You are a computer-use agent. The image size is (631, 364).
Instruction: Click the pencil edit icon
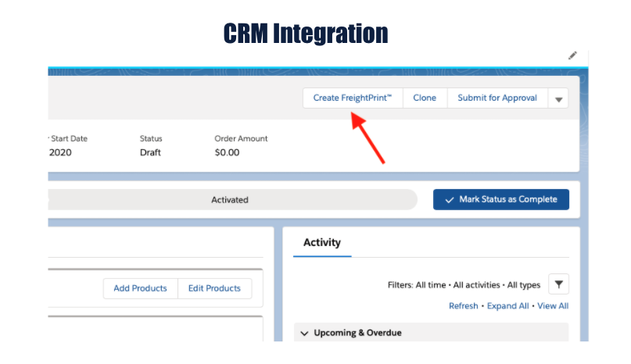572,55
